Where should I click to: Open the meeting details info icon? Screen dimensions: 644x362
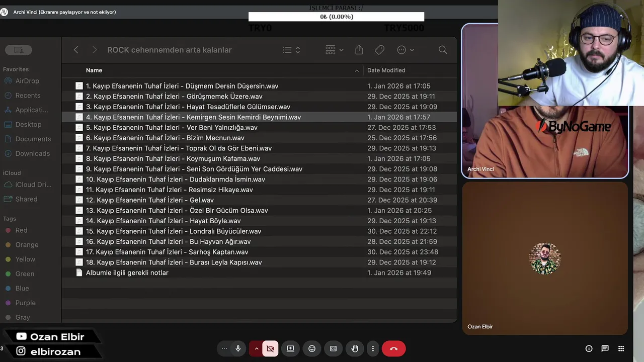[589, 348]
